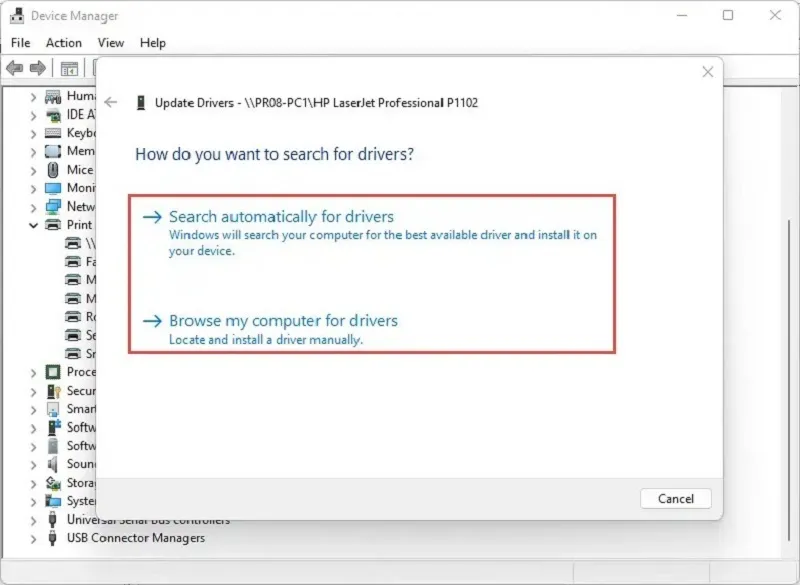The height and width of the screenshot is (585, 800).
Task: Collapse the Print queues node
Action: click(x=33, y=225)
